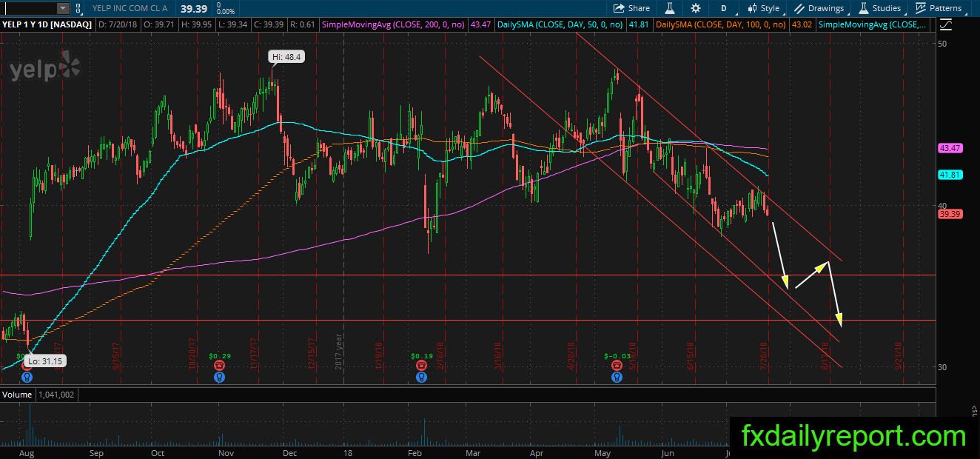Open the Patterns menu
The height and width of the screenshot is (459, 980).
pyautogui.click(x=939, y=8)
